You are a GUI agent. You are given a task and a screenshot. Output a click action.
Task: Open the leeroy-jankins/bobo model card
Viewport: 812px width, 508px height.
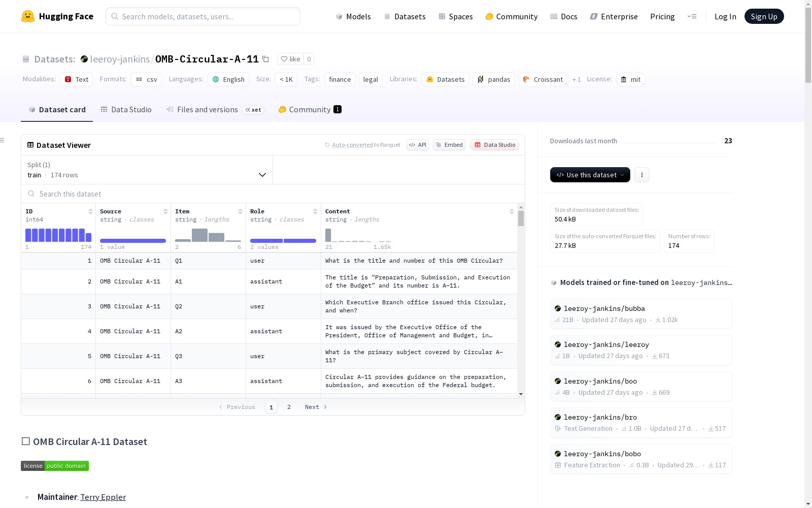coord(640,459)
